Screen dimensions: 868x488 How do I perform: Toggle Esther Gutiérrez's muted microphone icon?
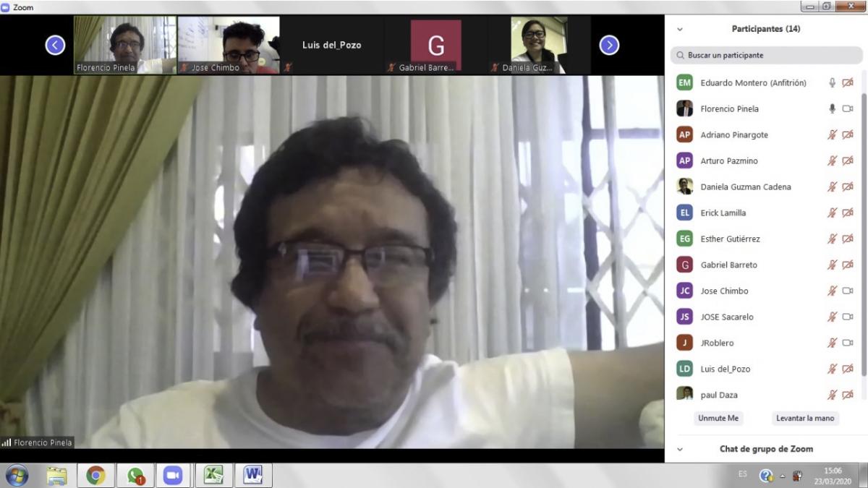[x=832, y=239]
